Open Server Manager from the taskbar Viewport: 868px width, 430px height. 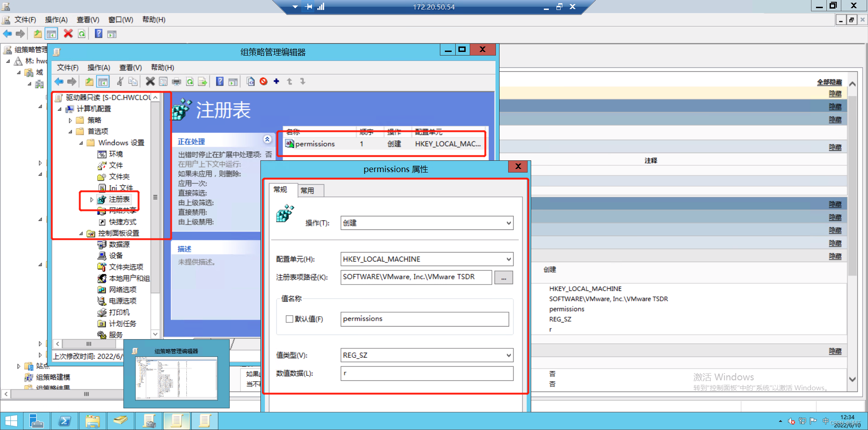pyautogui.click(x=36, y=421)
